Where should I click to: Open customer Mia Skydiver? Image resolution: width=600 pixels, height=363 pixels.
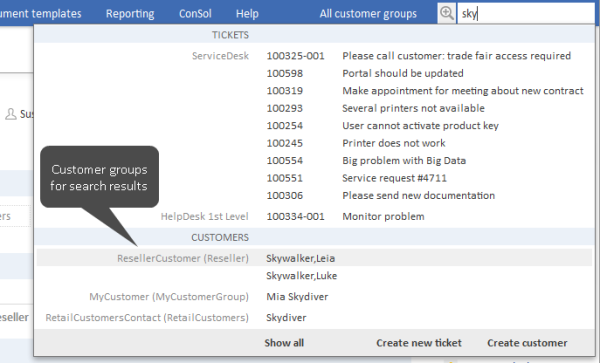click(297, 297)
